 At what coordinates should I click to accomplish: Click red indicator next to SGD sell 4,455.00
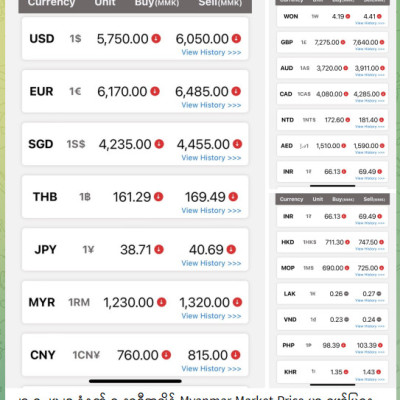(237, 144)
